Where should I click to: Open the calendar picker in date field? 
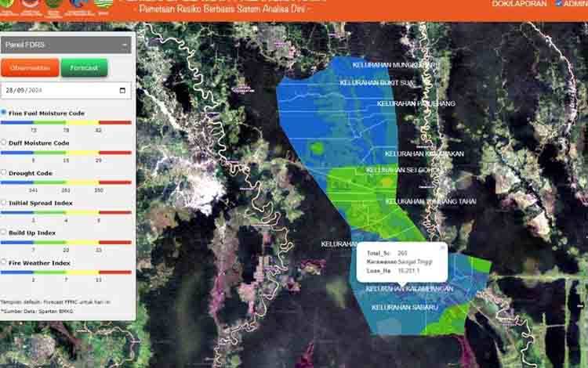[122, 90]
